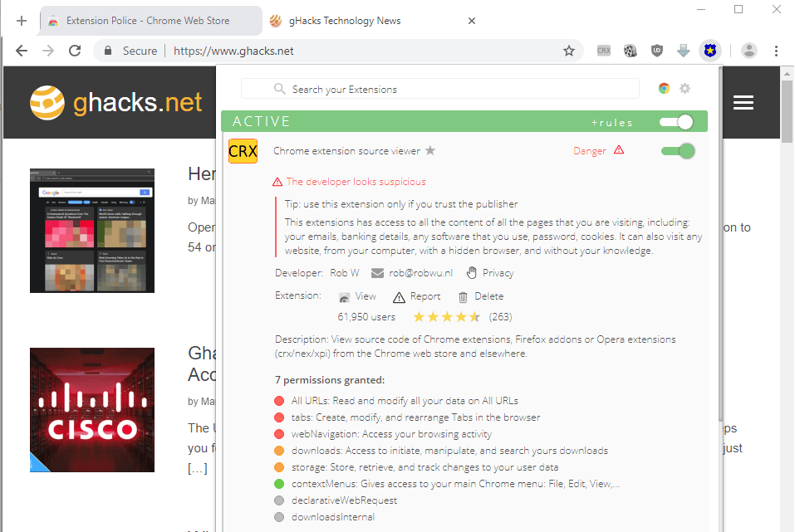Click the popup's vertical scrollbar
Image resolution: width=795 pixels, height=532 pixels.
(x=720, y=243)
